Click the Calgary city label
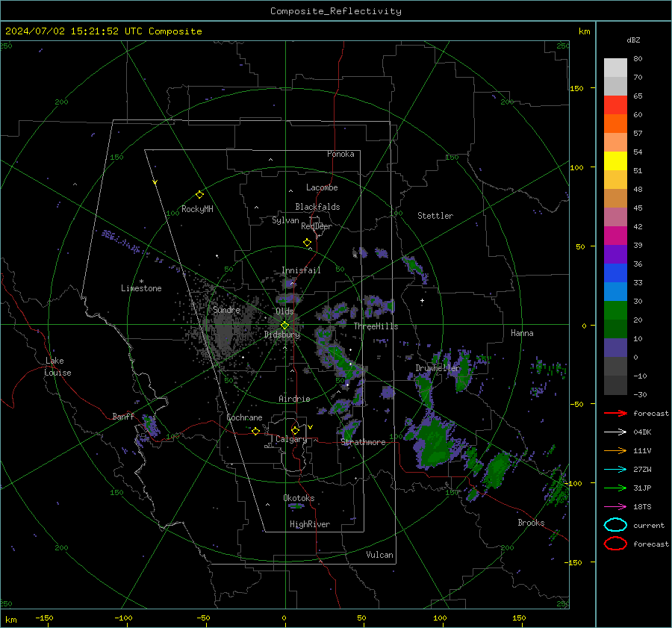This screenshot has height=628, width=672. pyautogui.click(x=291, y=439)
